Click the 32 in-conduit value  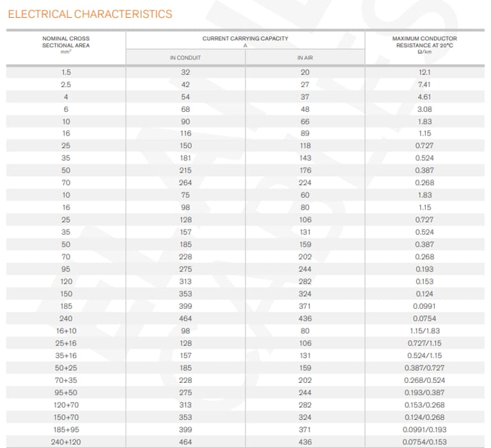tap(185, 72)
